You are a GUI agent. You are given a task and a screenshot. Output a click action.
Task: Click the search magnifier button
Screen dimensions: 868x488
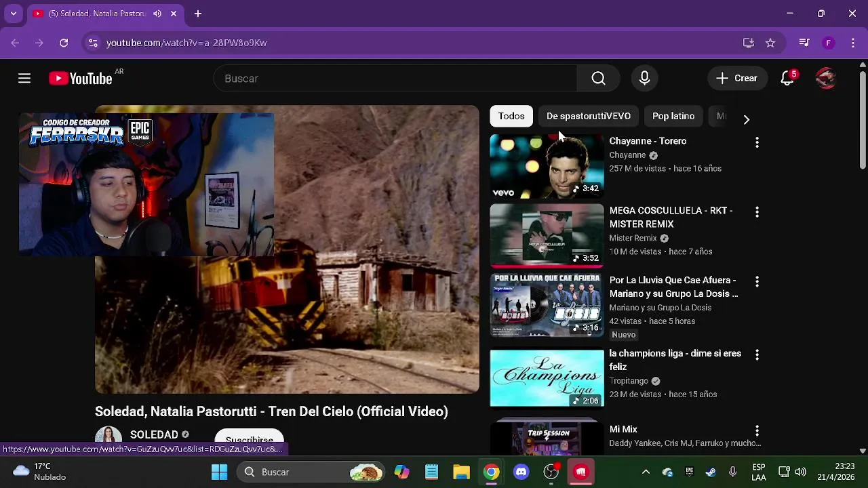tap(598, 79)
